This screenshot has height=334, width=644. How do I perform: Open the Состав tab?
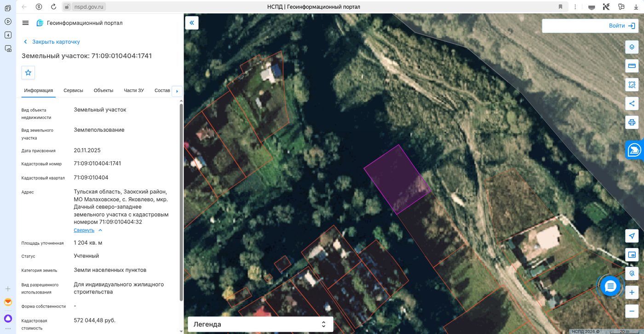click(x=162, y=90)
